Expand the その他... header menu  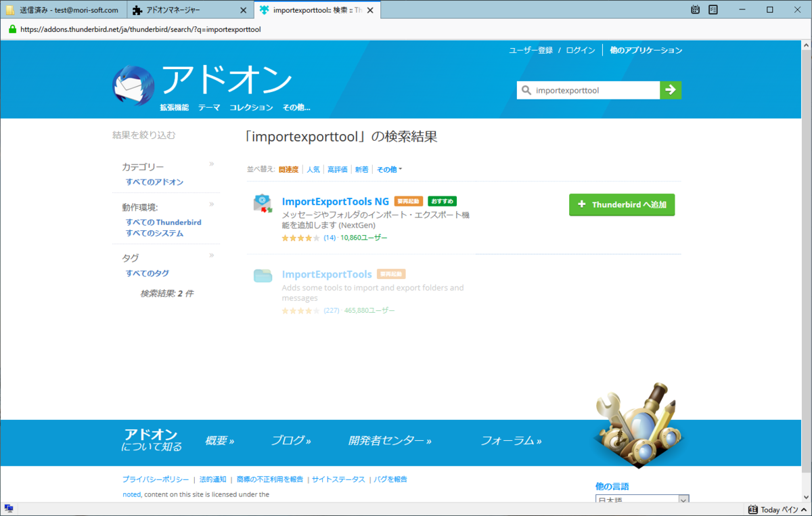coord(296,108)
